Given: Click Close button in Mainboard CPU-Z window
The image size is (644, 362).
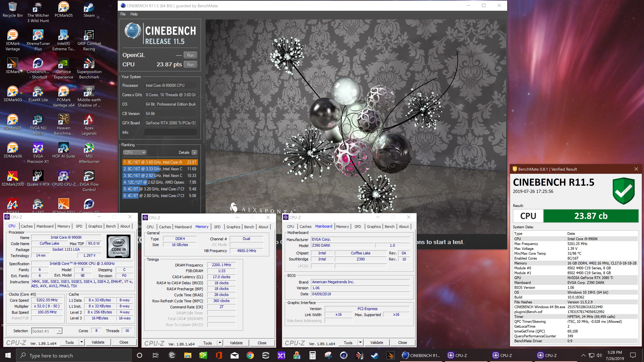Looking at the screenshot, I should [402, 343].
